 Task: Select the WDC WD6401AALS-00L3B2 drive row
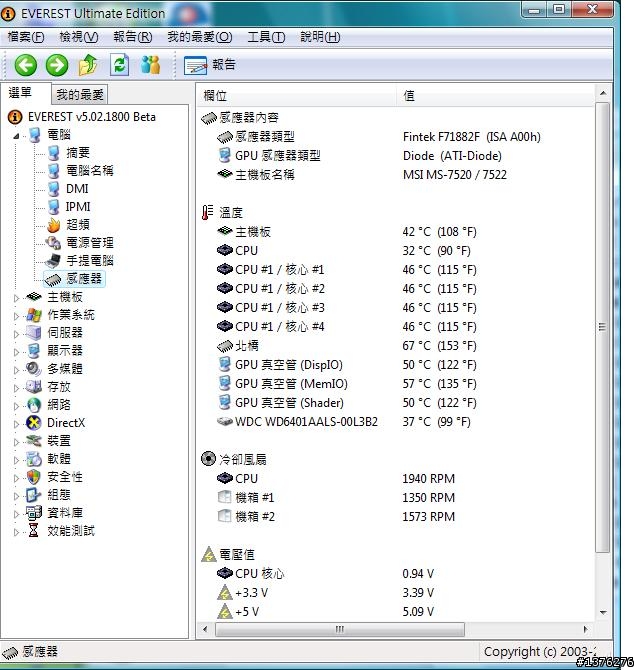(397, 422)
